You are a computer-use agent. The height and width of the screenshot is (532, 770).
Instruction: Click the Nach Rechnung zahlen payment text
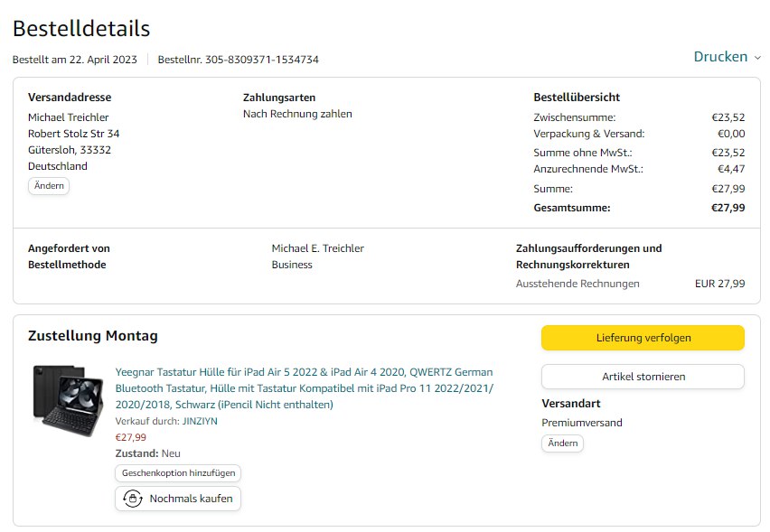(x=297, y=114)
